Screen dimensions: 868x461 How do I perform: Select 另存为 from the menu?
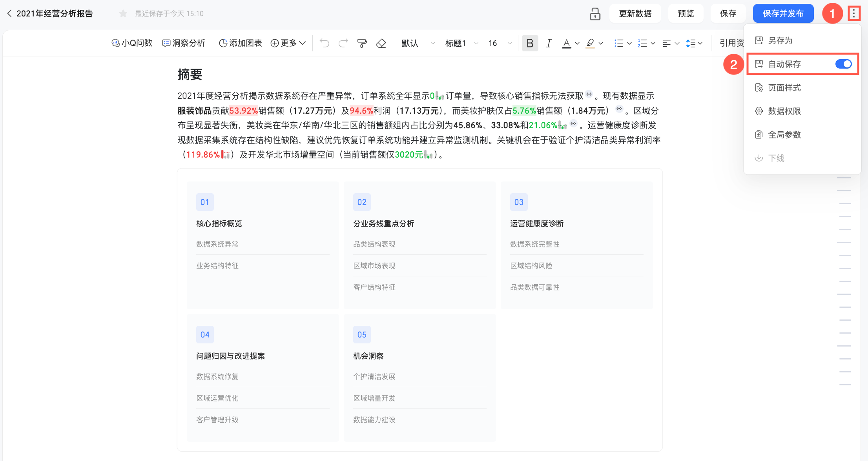coord(780,40)
